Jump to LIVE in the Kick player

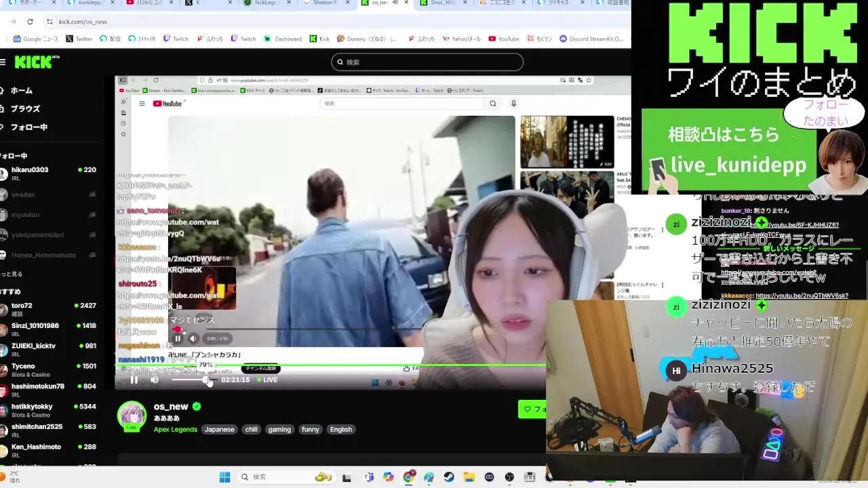tap(267, 380)
